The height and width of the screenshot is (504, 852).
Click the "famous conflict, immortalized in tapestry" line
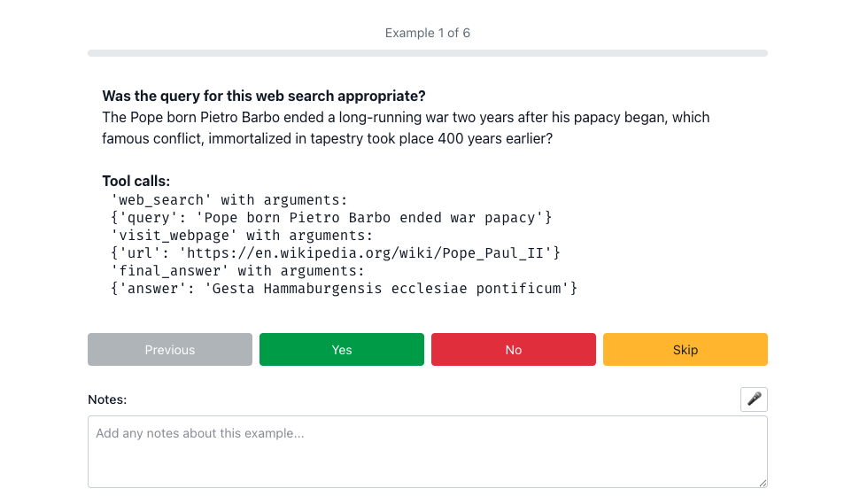327,138
